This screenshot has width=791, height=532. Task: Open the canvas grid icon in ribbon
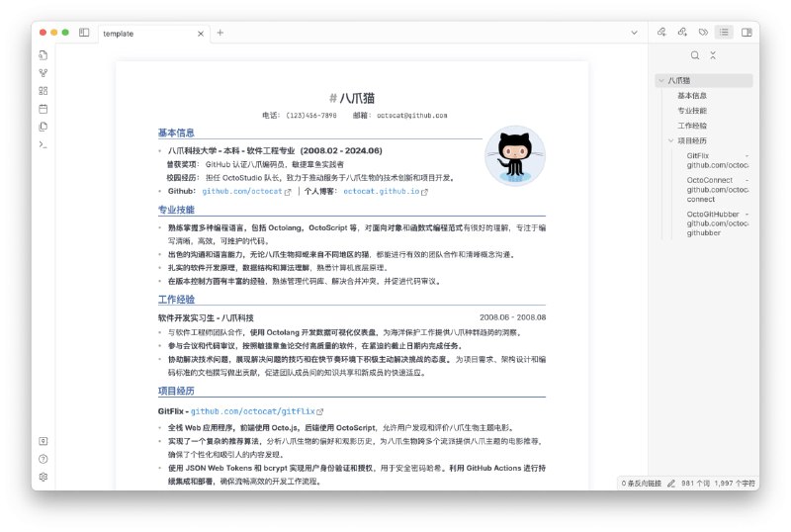(x=43, y=91)
